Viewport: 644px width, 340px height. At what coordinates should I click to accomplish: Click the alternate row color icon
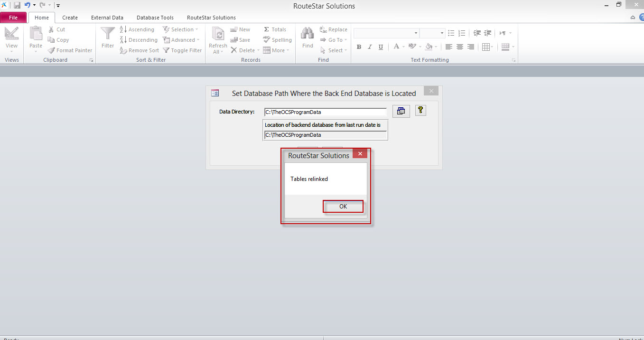click(505, 47)
